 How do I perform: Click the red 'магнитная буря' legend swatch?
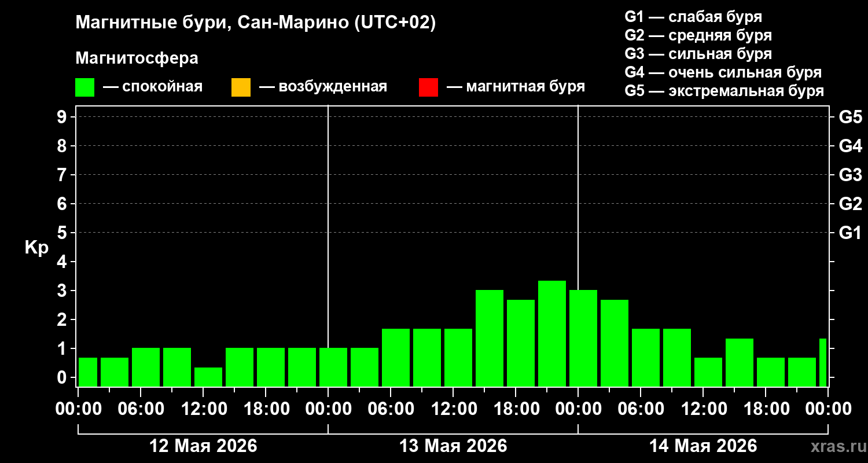click(x=428, y=87)
